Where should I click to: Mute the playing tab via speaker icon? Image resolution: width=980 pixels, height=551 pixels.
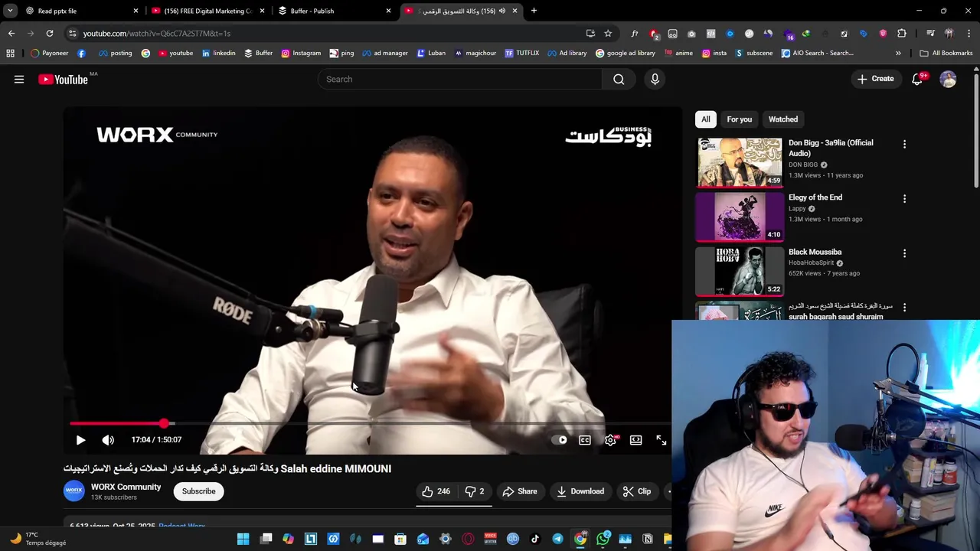tap(502, 11)
